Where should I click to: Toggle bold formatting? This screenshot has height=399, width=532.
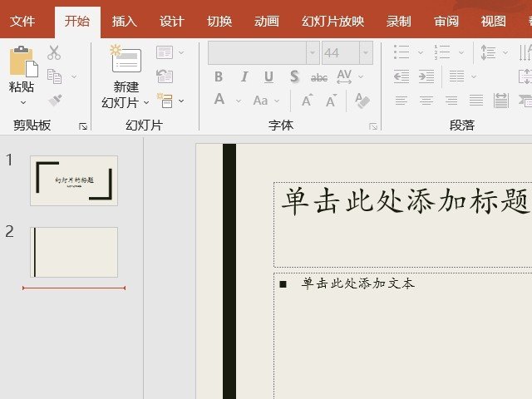click(x=219, y=76)
